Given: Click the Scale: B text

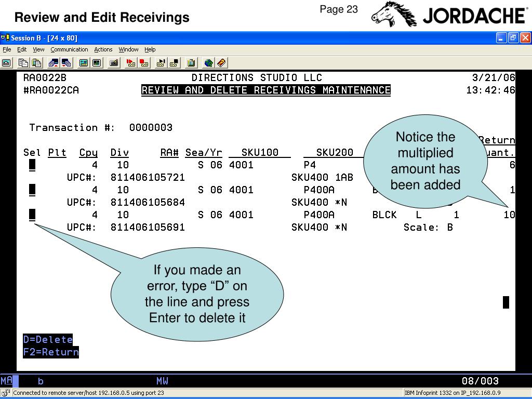Looking at the screenshot, I should 428,227.
